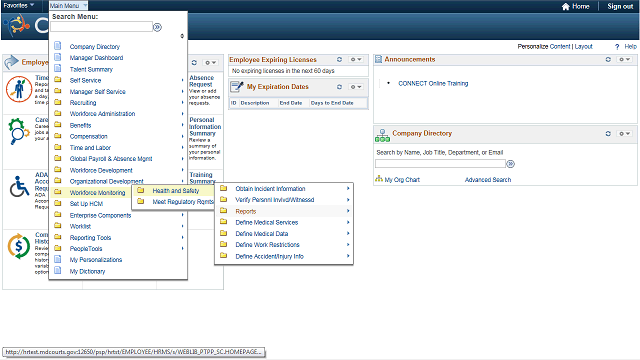Select Define Medical Services menu item
This screenshot has width=640, height=360.
[x=284, y=222]
